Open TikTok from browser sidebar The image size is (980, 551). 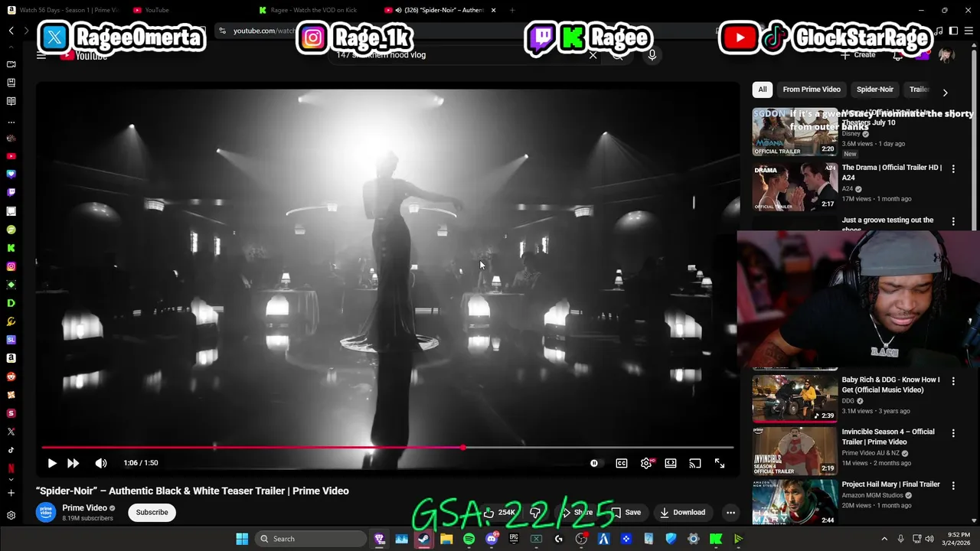pos(11,450)
